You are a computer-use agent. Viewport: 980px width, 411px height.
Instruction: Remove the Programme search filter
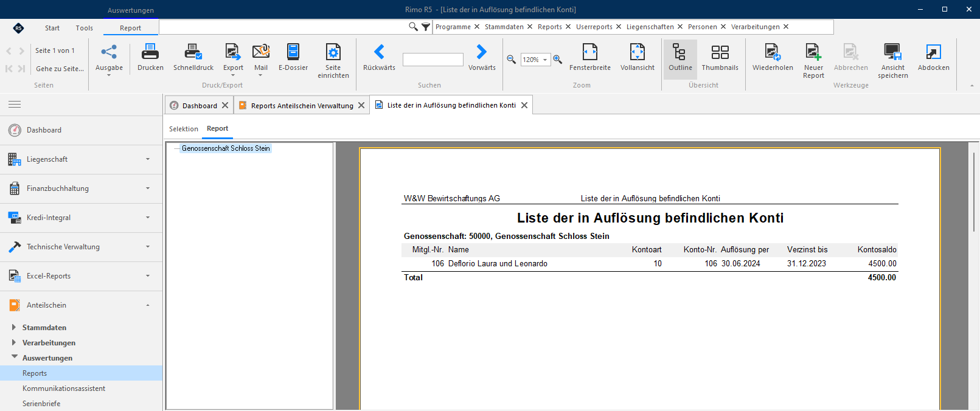point(477,27)
